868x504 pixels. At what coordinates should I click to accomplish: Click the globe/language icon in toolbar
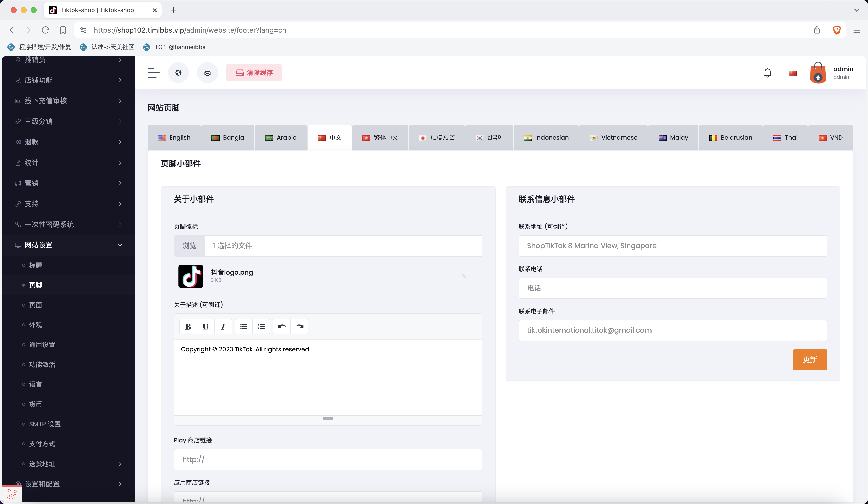pyautogui.click(x=179, y=73)
